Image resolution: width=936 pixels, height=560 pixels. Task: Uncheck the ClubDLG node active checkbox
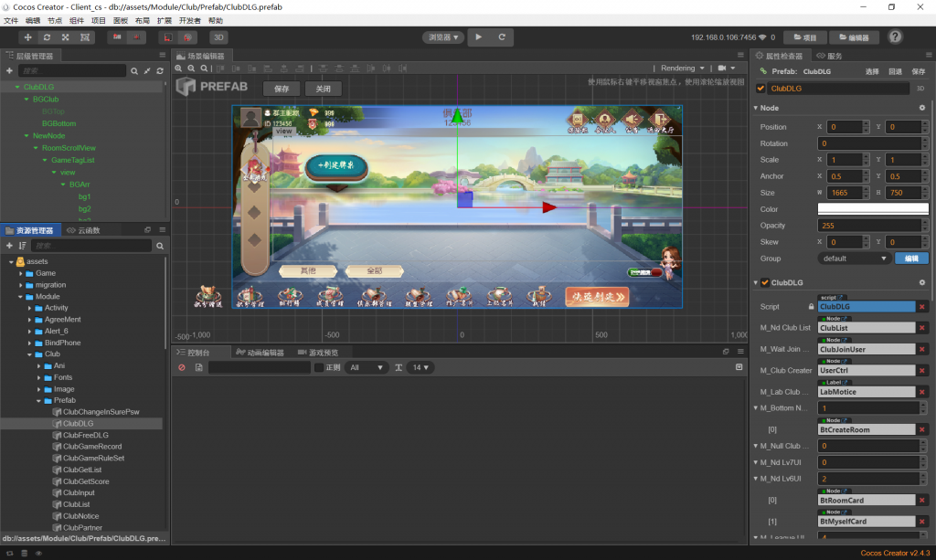pyautogui.click(x=760, y=89)
